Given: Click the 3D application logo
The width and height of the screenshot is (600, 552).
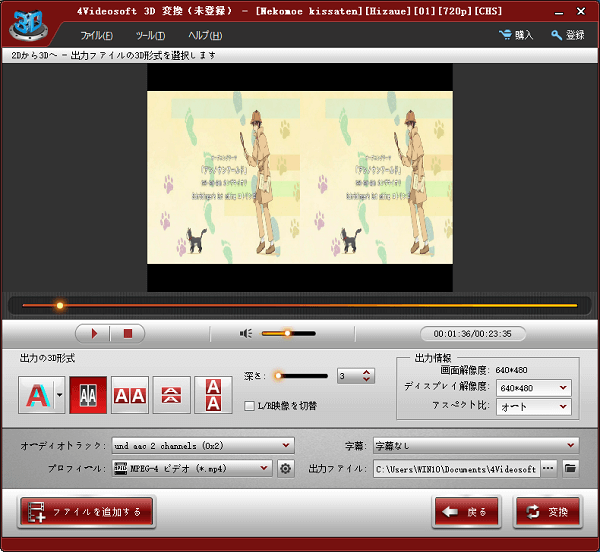Looking at the screenshot, I should 29,25.
